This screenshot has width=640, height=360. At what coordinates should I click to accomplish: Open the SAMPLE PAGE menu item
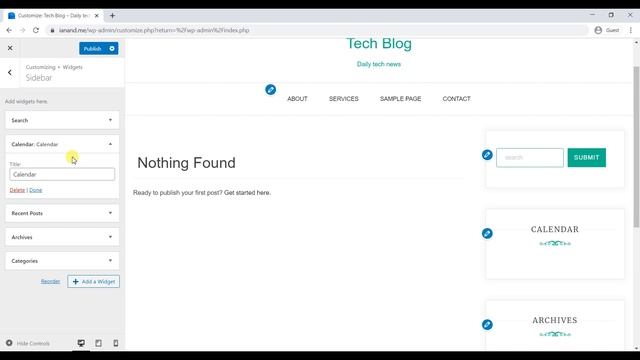tap(400, 99)
